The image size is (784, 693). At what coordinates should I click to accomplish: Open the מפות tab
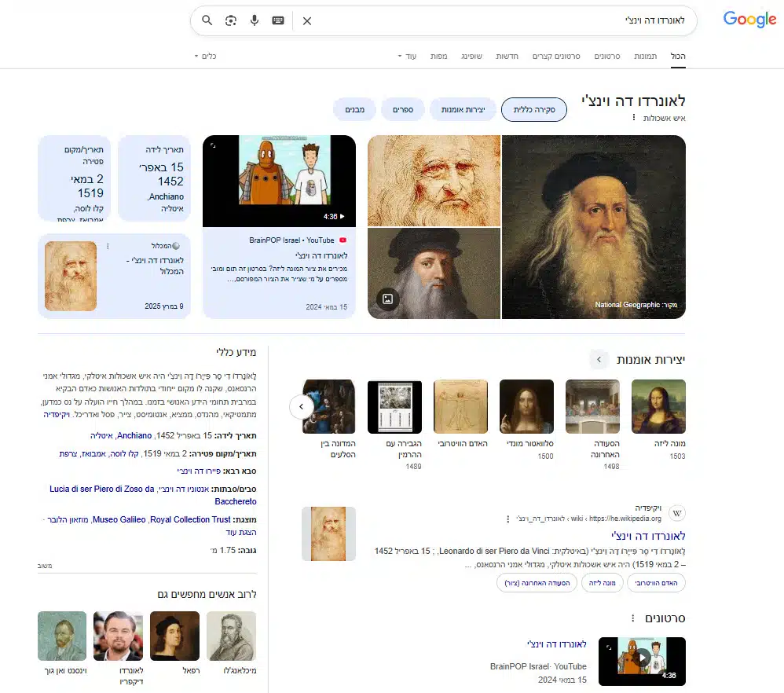438,56
